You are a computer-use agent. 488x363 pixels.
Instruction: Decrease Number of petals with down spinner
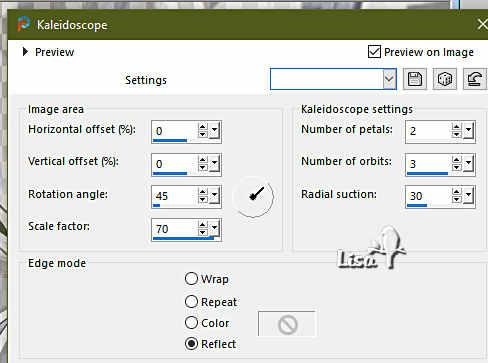457,134
